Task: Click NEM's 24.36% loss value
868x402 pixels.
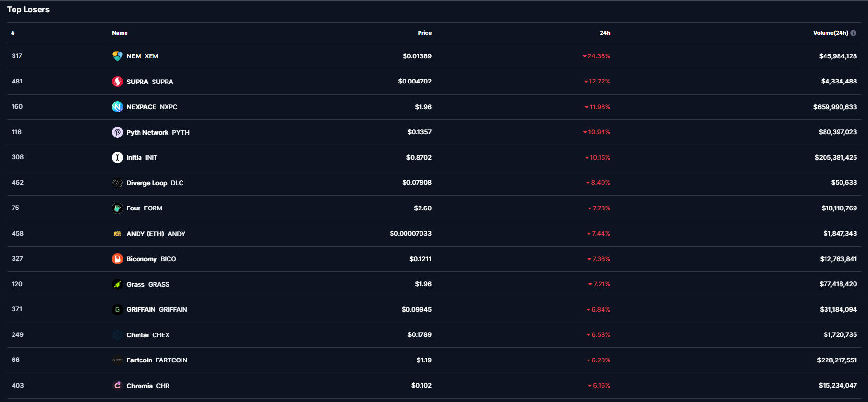Action: (598, 56)
